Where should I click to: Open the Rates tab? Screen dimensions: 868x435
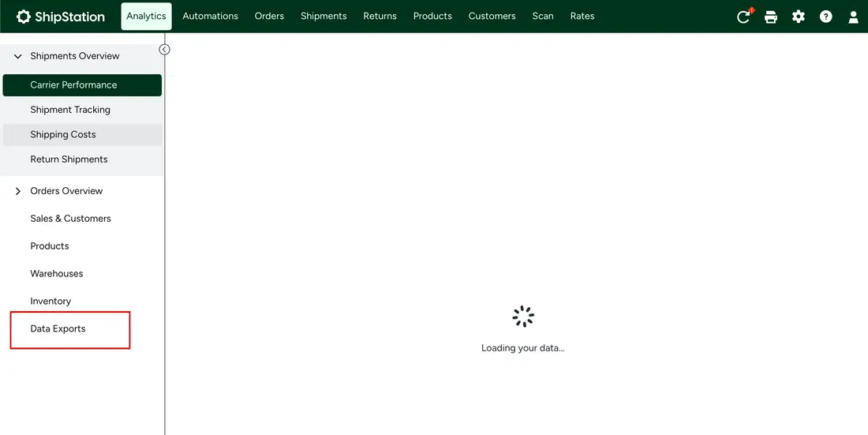582,16
